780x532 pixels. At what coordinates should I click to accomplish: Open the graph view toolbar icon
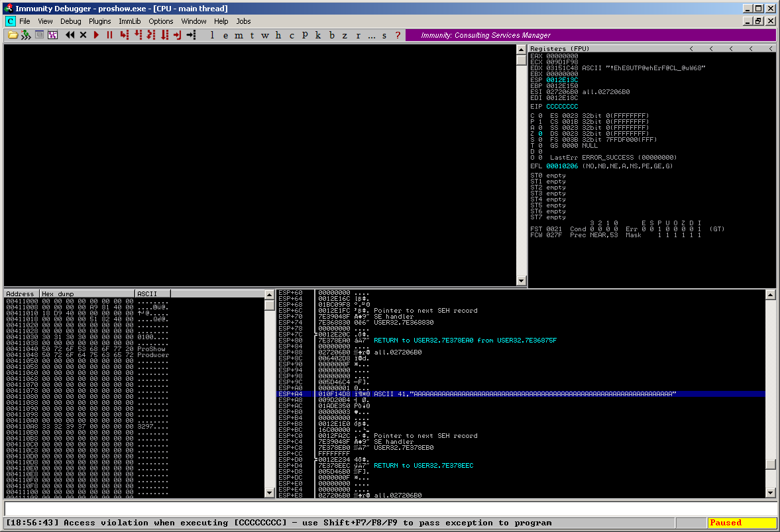pyautogui.click(x=52, y=35)
